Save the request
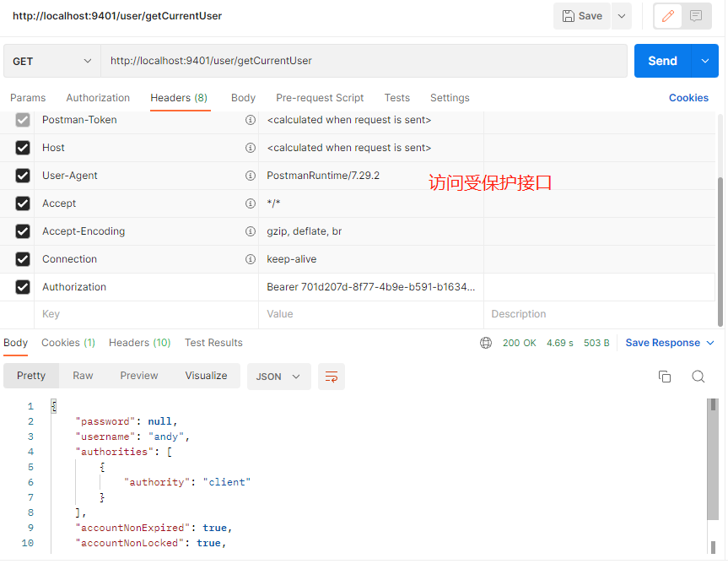728x564 pixels. (x=582, y=16)
